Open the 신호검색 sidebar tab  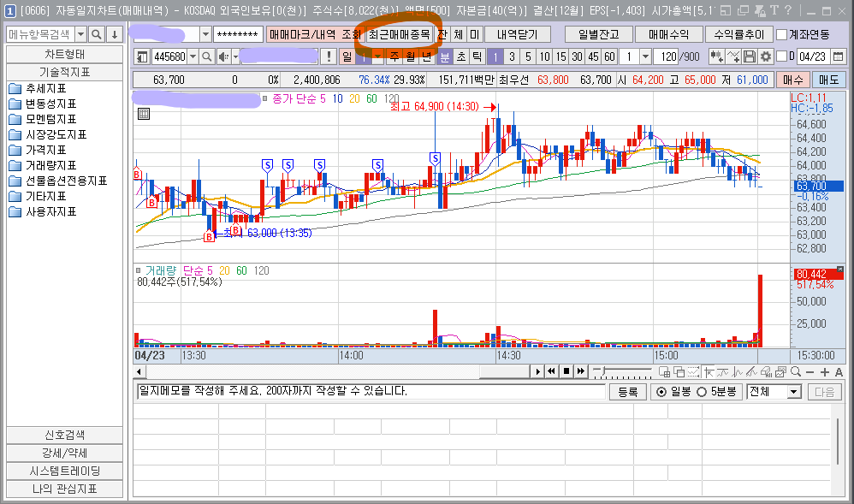(x=64, y=435)
